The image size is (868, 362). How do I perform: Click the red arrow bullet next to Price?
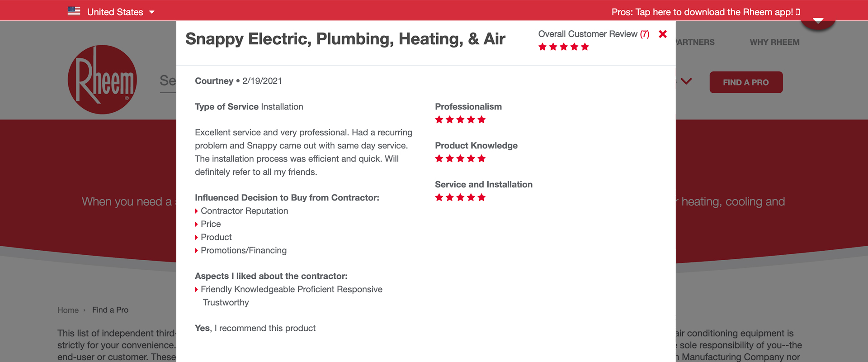point(196,224)
